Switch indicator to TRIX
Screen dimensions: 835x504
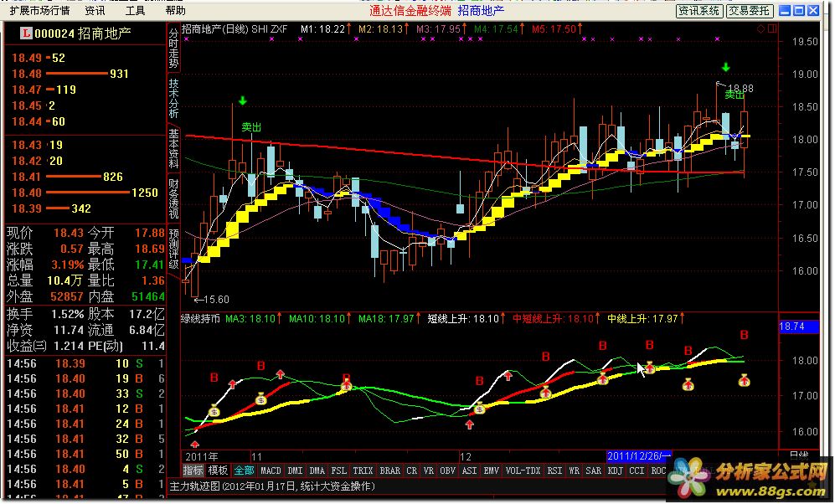click(363, 471)
